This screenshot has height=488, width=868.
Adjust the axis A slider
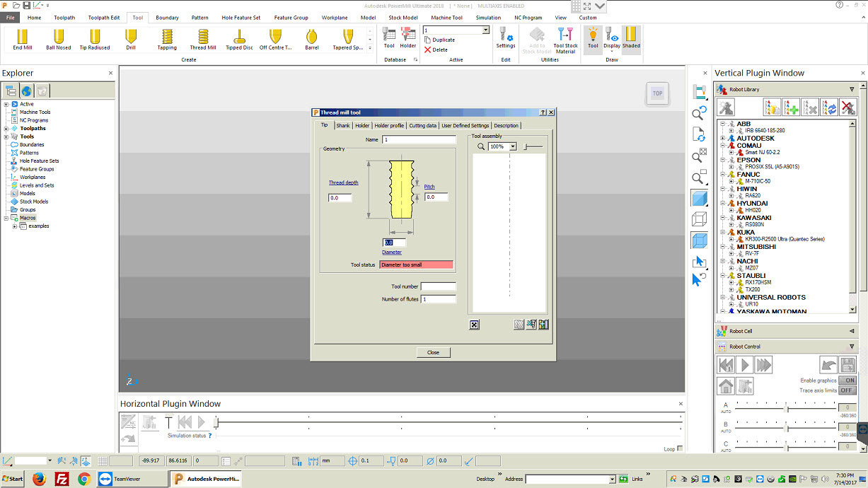point(787,408)
